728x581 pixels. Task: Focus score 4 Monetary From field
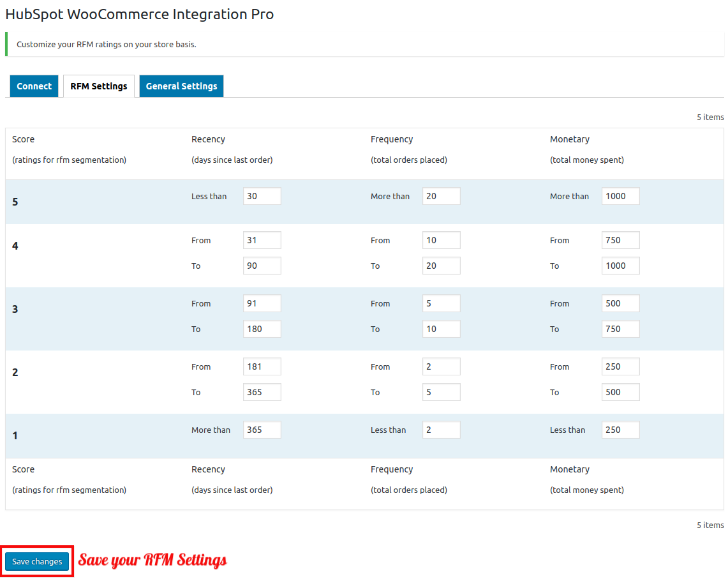pos(620,240)
